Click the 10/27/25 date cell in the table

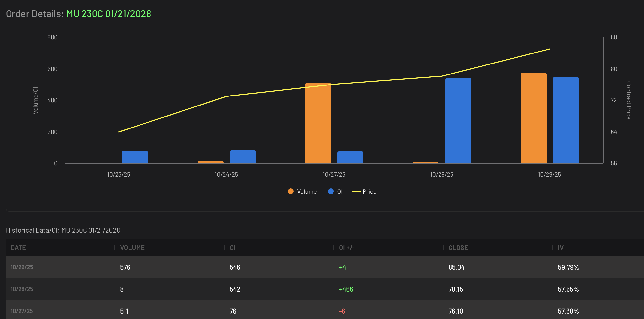[22, 311]
